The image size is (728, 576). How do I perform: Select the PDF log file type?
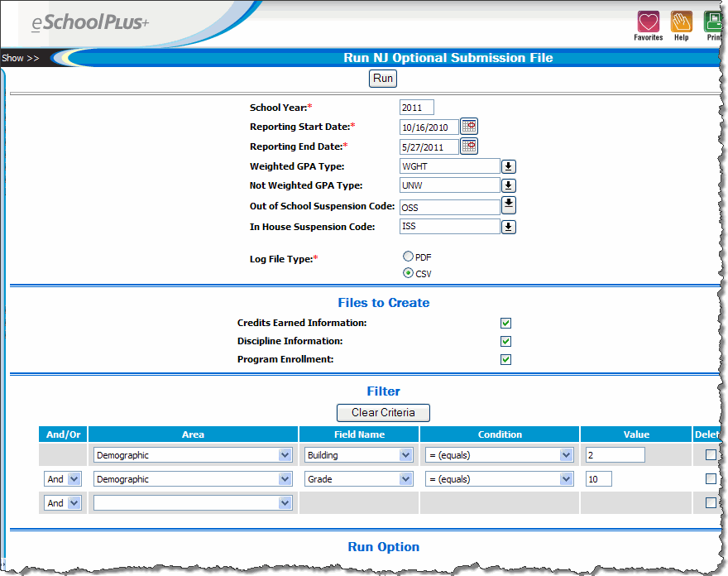(x=408, y=257)
